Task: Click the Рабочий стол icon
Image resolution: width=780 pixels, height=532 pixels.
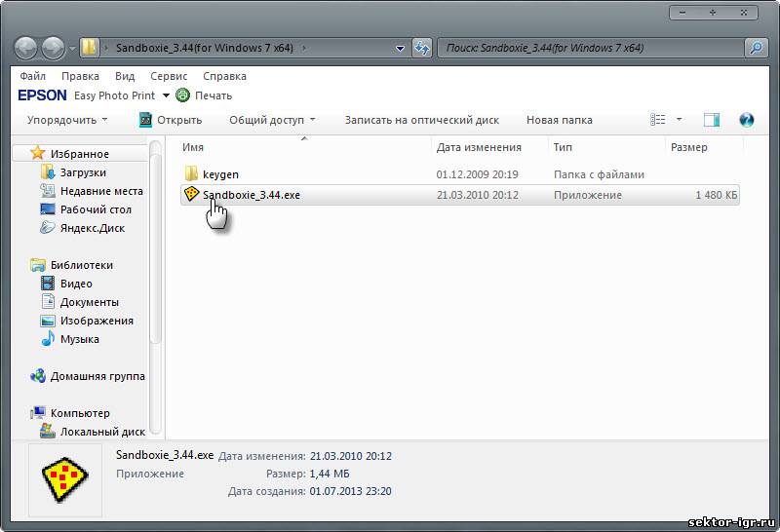Action: pos(47,209)
